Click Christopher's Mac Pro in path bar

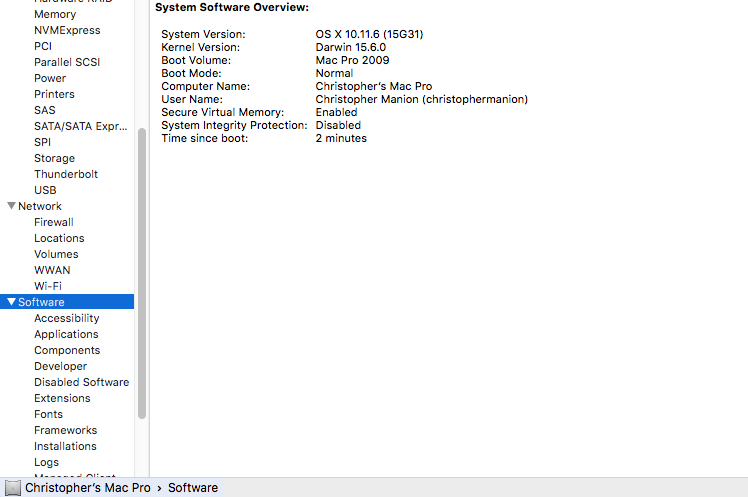[x=88, y=488]
